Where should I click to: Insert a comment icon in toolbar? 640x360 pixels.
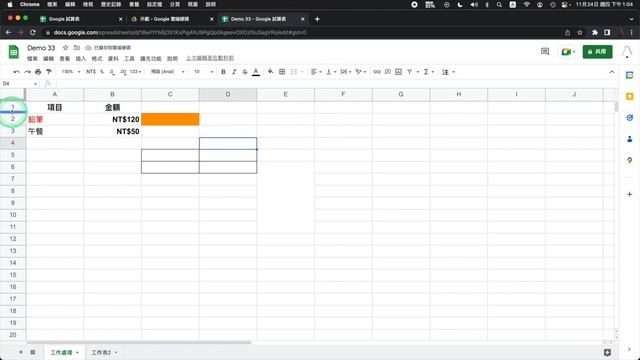click(x=388, y=72)
